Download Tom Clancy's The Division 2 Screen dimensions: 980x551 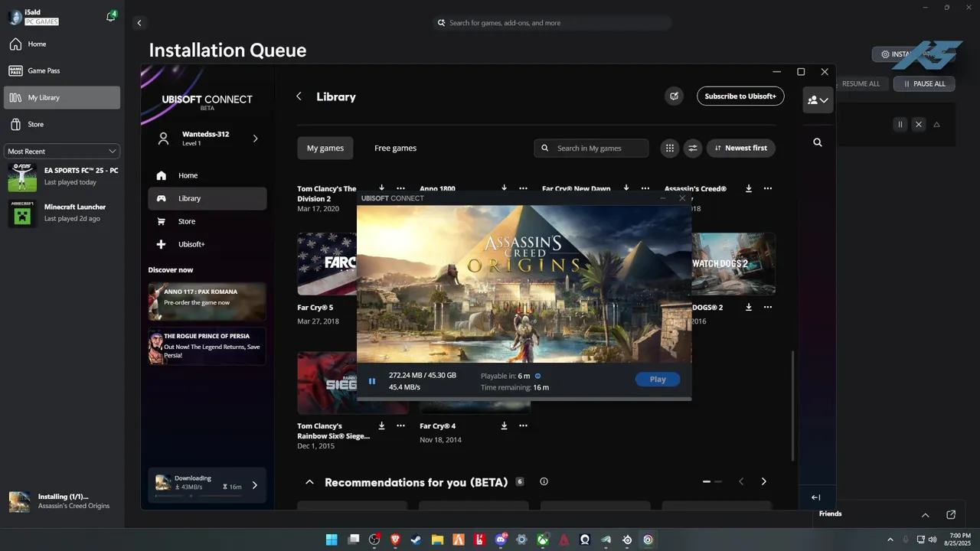tap(381, 188)
